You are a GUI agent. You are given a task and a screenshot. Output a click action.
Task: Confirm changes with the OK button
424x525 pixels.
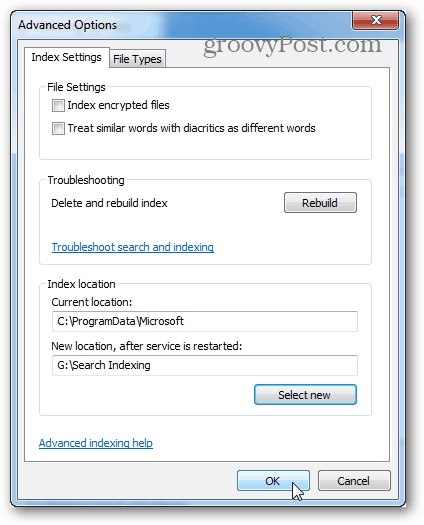point(273,481)
